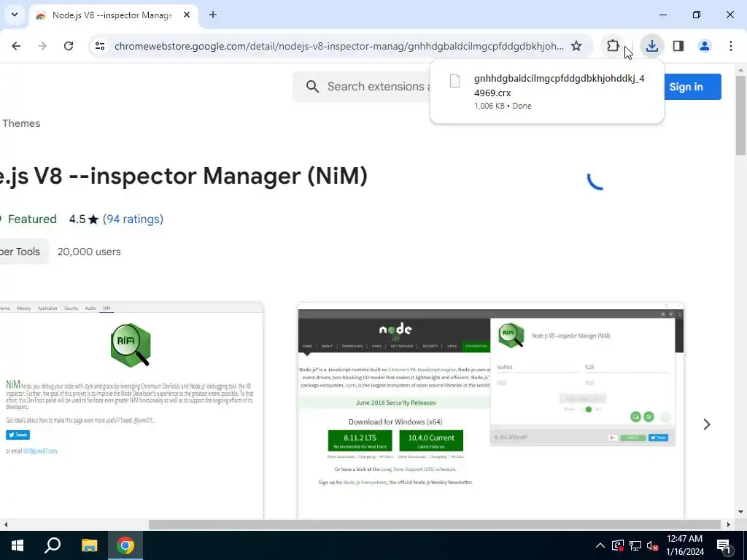
Task: Open the Themes tab
Action: (x=21, y=123)
